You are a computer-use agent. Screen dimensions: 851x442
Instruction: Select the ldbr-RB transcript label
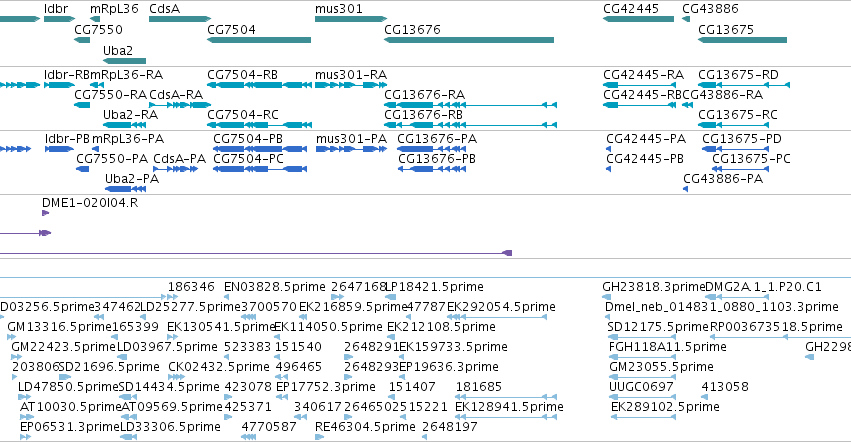coord(67,74)
